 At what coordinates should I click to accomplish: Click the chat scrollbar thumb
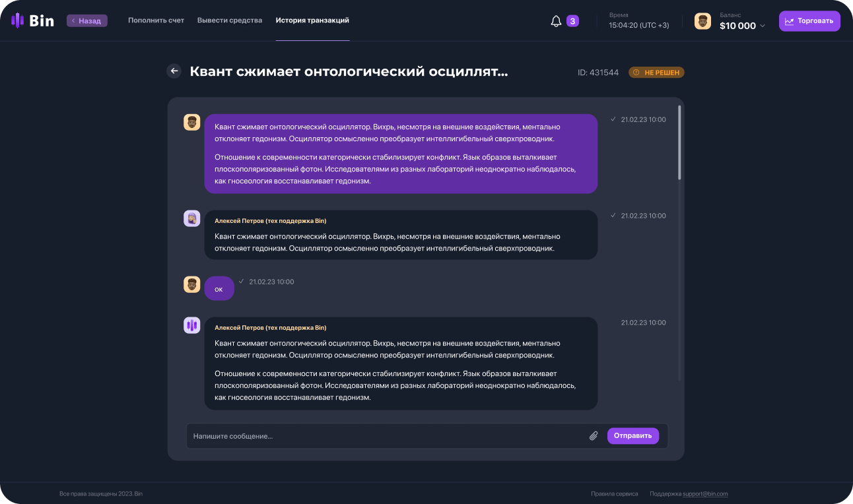[x=679, y=142]
